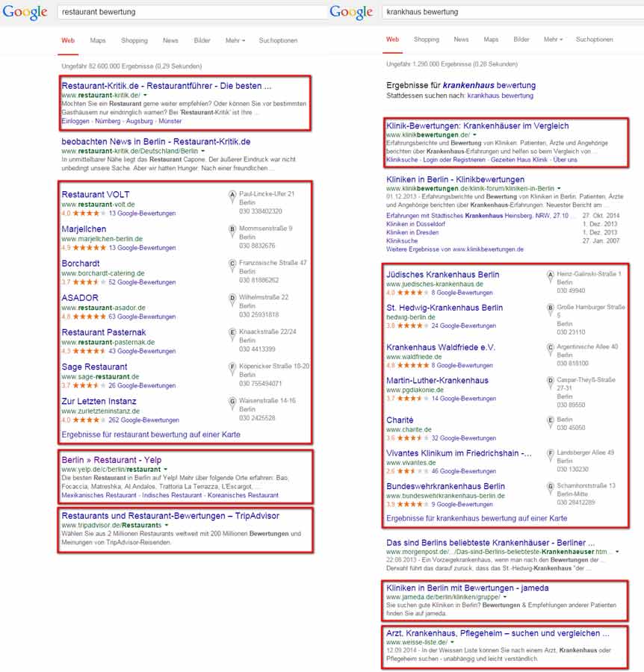This screenshot has height=672, width=644.
Task: Open 262 Google-Bewertungen for Zur Letzten Instanz
Action: [143, 420]
